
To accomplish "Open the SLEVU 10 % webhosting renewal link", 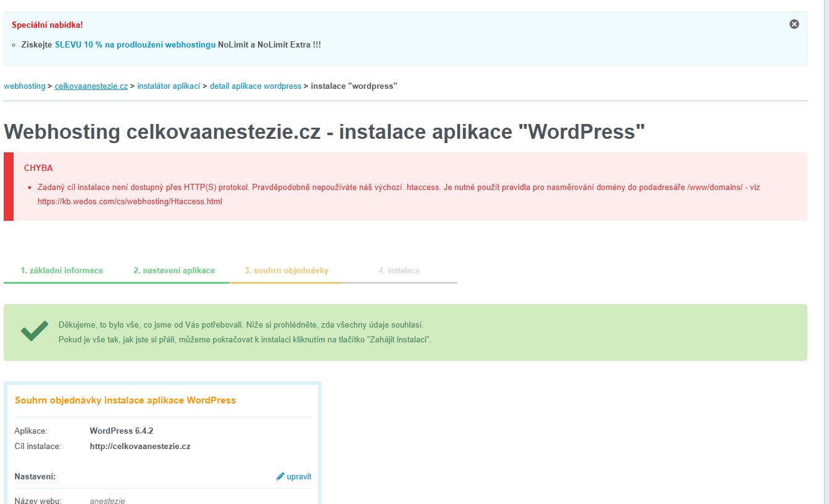I will click(135, 45).
